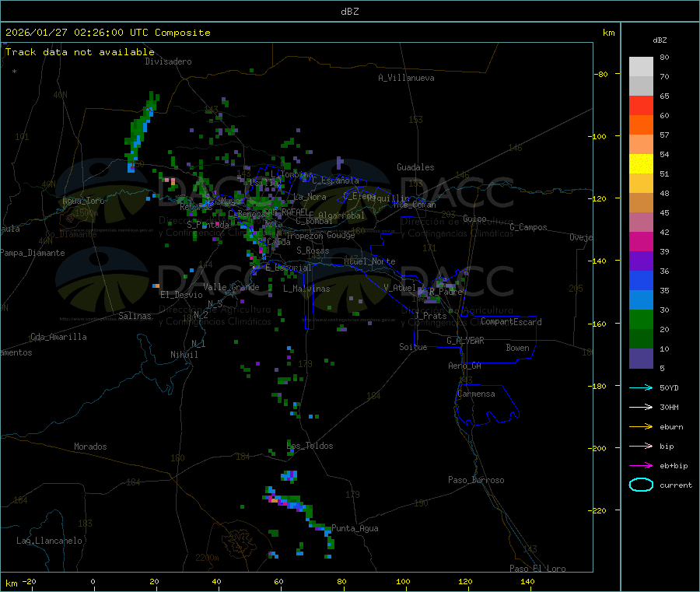Pick the 51 dBZ yellow dotted swatch
Image resolution: width=700 pixels, height=592 pixels.
click(x=641, y=164)
